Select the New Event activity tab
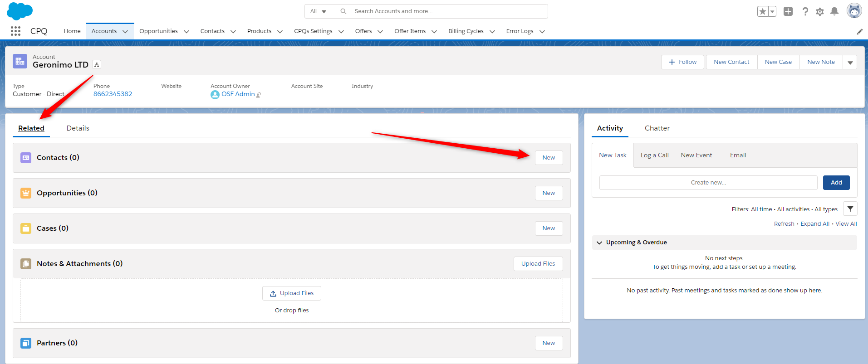Screen dimensions: 868x364 (x=696, y=155)
